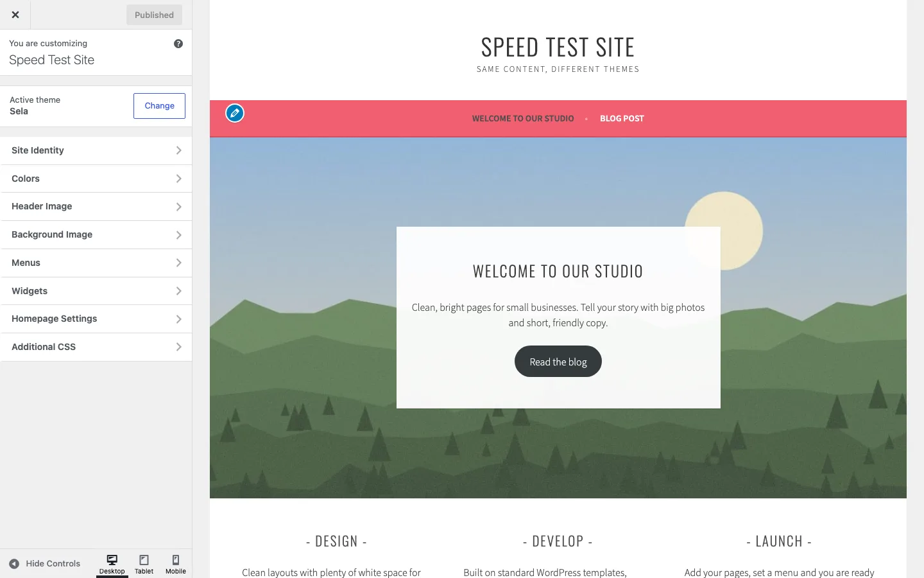Click the blue pencil edit shortcut on menu
The image size is (924, 578).
[x=235, y=113]
